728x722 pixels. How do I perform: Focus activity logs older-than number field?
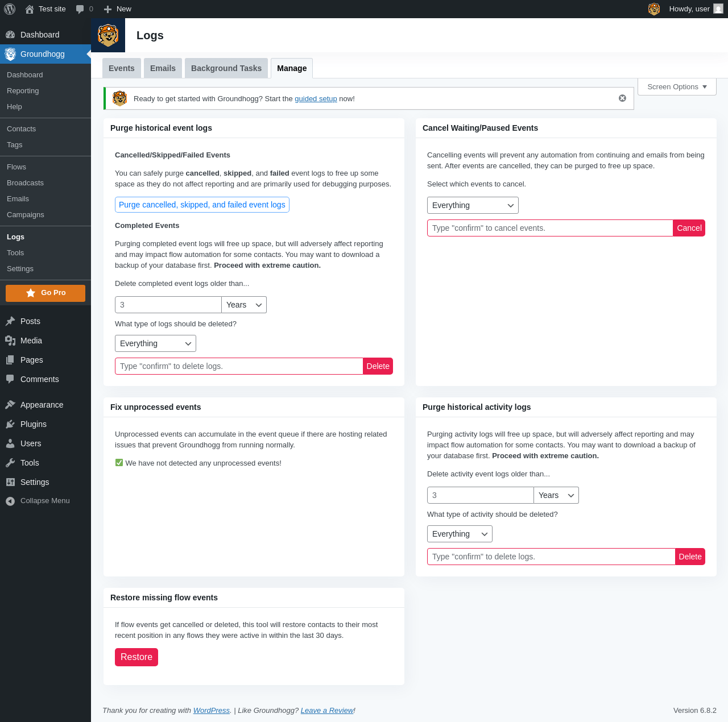(x=481, y=495)
